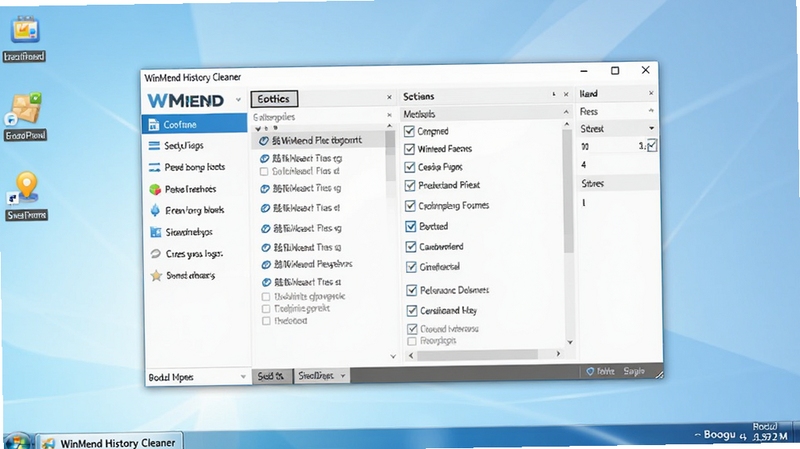This screenshot has width=800, height=449.
Task: Collapse the Fiess section chevron
Action: click(x=651, y=110)
